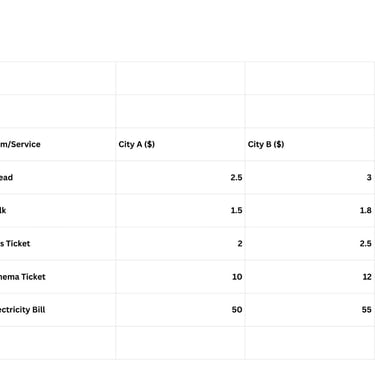The height and width of the screenshot is (366, 375).
Task: Click the Electricity Bill row label
Action: 58,310
